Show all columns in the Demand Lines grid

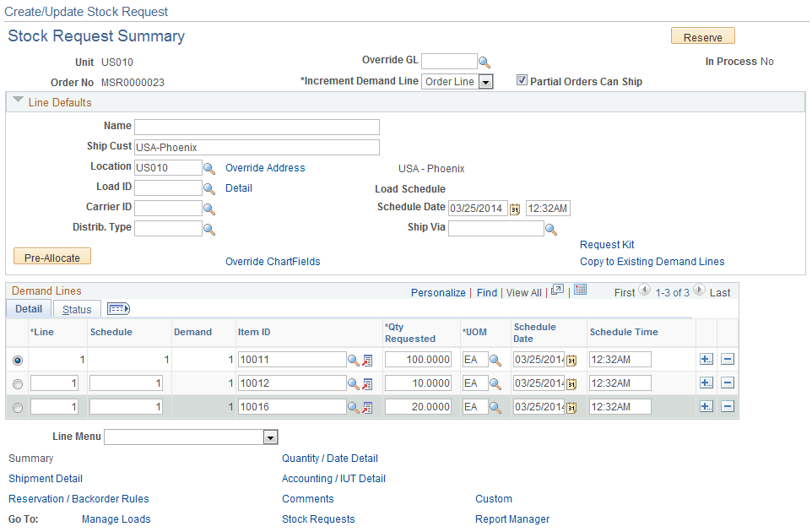(x=118, y=308)
